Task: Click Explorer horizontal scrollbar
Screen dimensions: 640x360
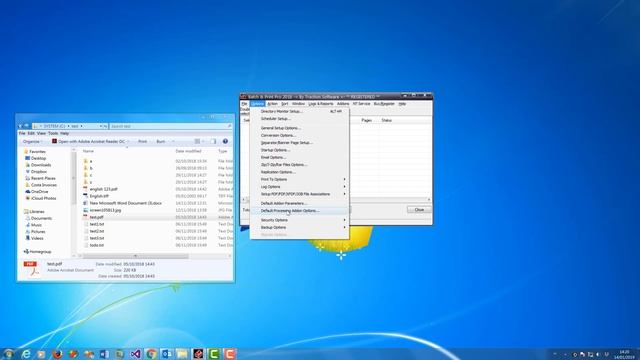Action: (136, 256)
